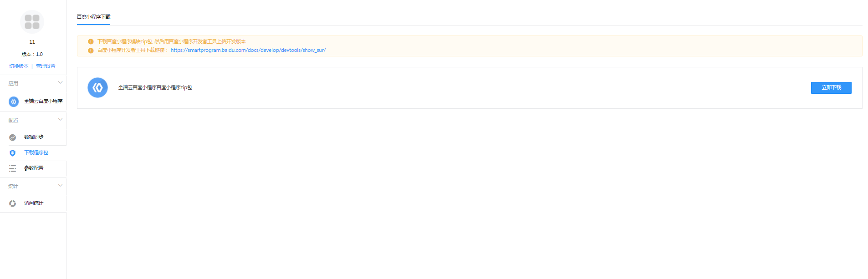Open the 管理设置 link
This screenshot has height=279, width=868.
pos(46,66)
